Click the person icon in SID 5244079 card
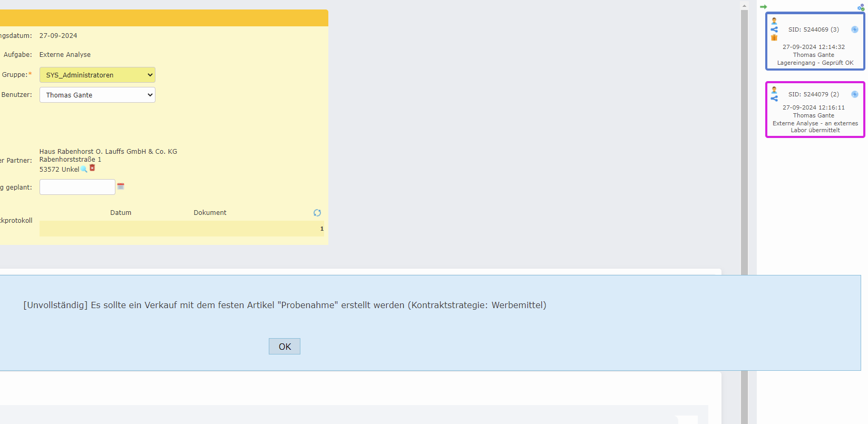This screenshot has height=424, width=868. [x=774, y=90]
